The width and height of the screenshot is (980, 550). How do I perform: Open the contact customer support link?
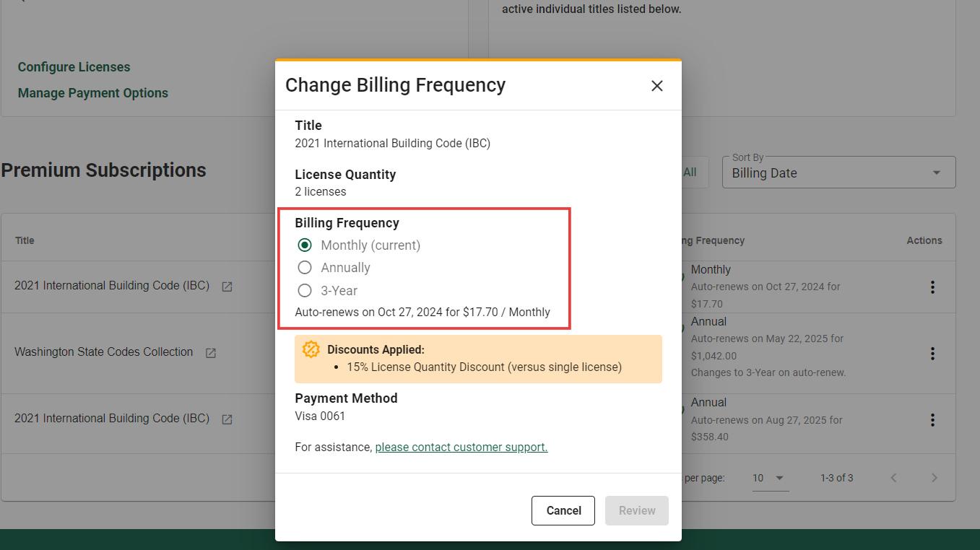pyautogui.click(x=461, y=448)
